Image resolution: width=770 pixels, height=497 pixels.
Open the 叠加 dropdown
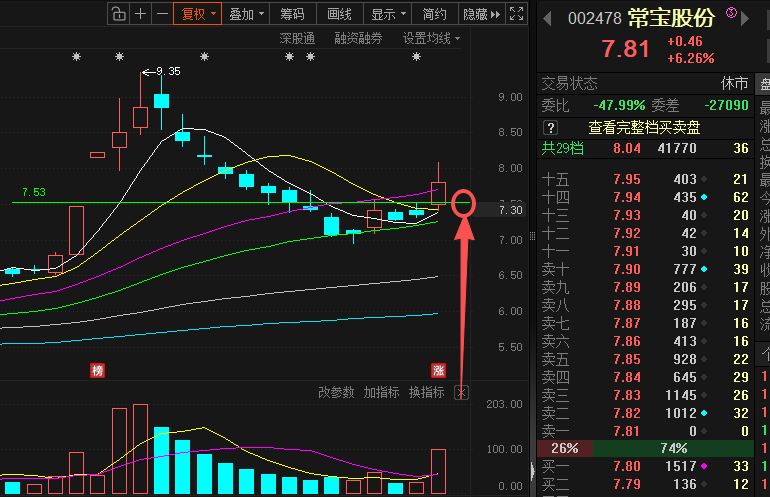tap(246, 14)
